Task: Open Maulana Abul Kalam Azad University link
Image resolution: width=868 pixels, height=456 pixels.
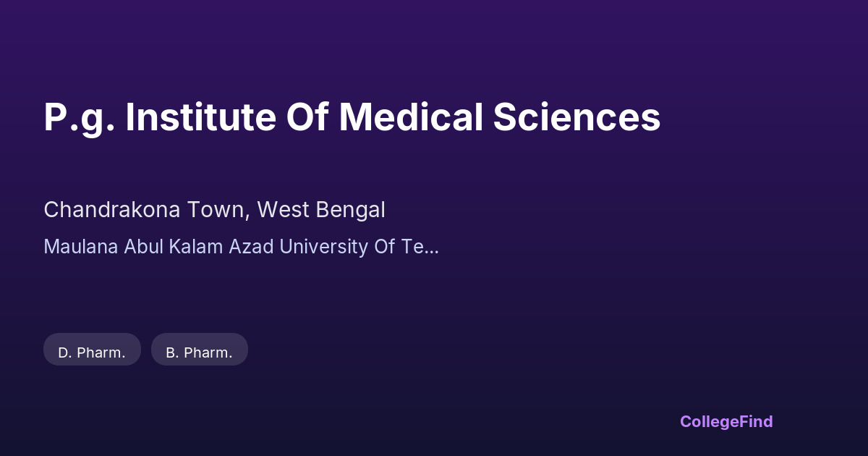Action: (x=241, y=247)
